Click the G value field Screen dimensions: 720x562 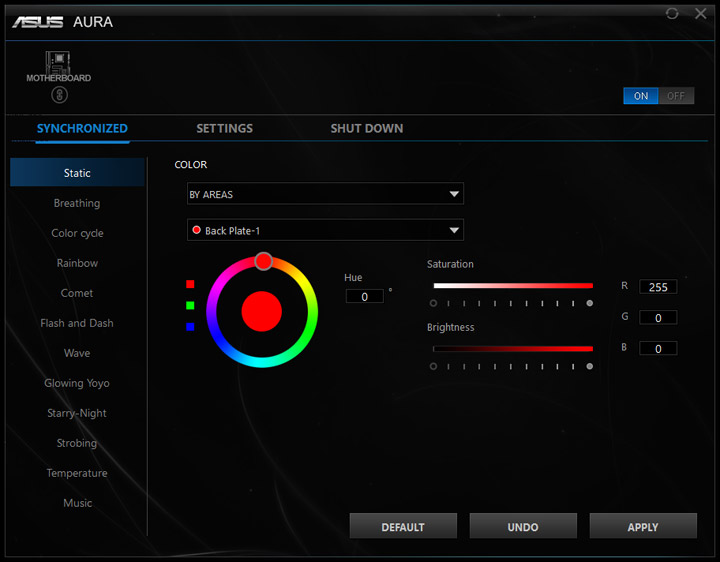pos(658,318)
